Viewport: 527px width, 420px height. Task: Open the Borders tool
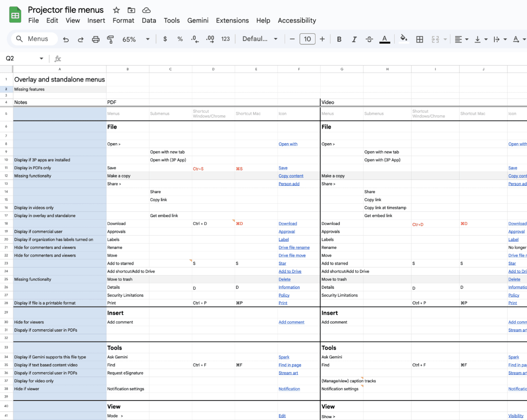419,39
